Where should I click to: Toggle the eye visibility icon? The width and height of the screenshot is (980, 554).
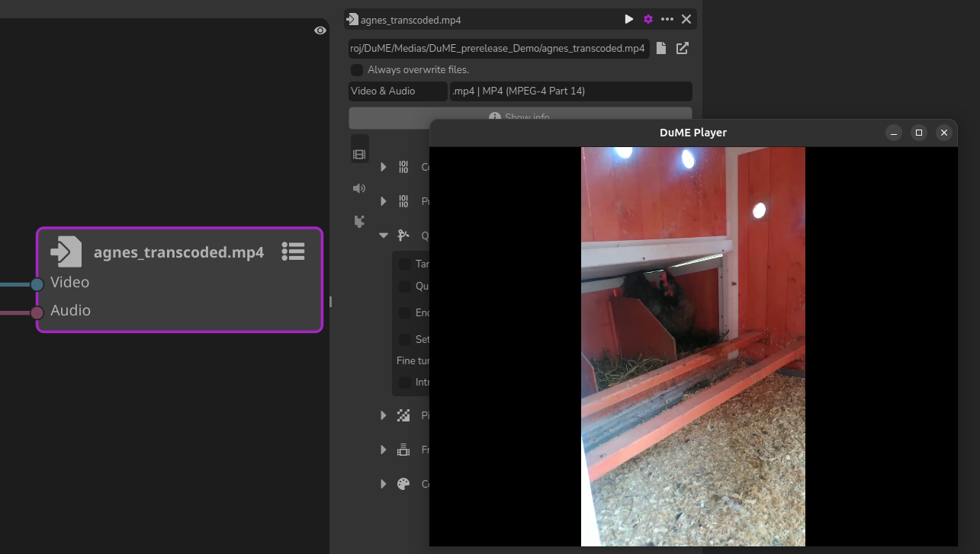320,30
